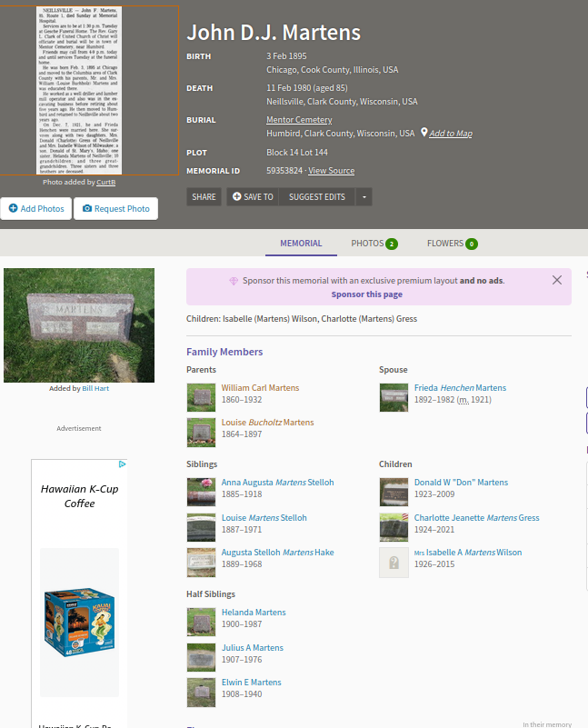Click the AdChoices icon on the advertisement
588x728 pixels.
pos(122,464)
